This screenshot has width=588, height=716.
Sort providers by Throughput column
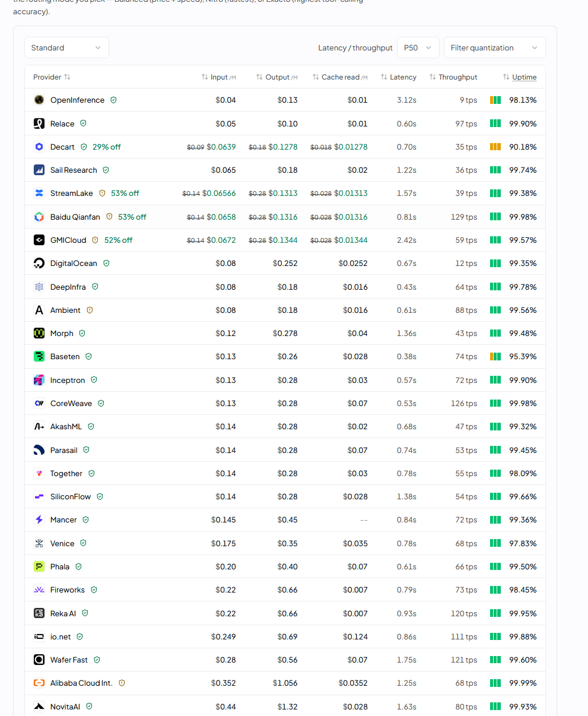453,77
